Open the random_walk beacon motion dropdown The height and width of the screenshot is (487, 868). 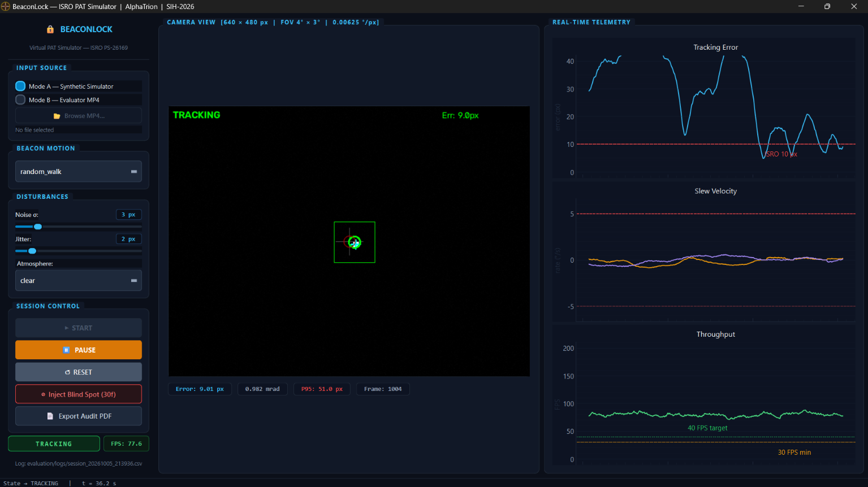(x=79, y=171)
